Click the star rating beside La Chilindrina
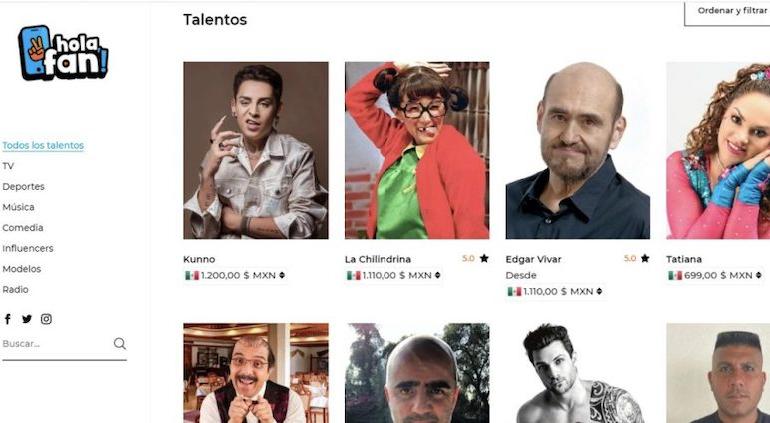This screenshot has width=770, height=423. (475, 258)
